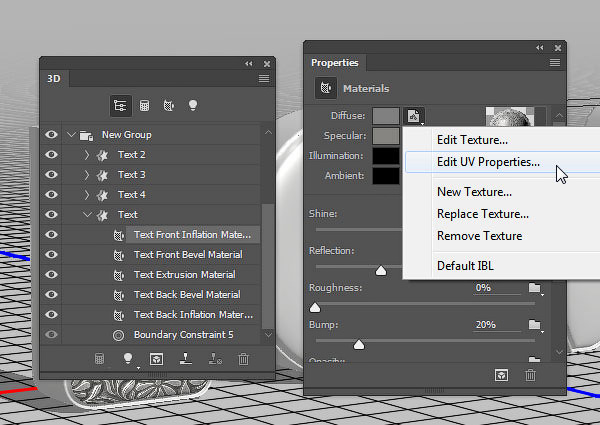600x425 pixels.
Task: Filter 3D panel by materials
Action: point(167,105)
